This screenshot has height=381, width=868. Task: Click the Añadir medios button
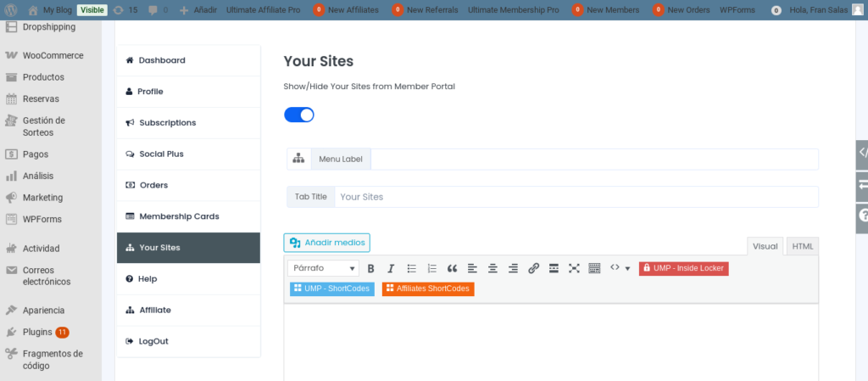click(x=326, y=243)
